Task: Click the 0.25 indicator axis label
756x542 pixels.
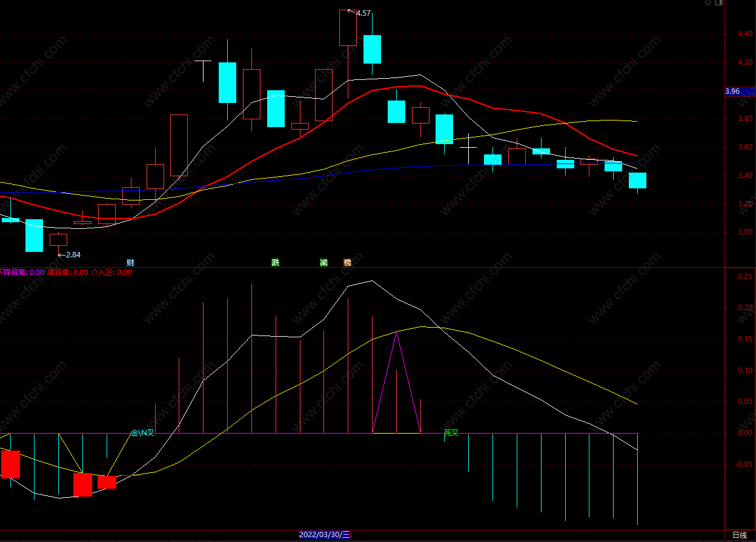Action: pos(744,277)
